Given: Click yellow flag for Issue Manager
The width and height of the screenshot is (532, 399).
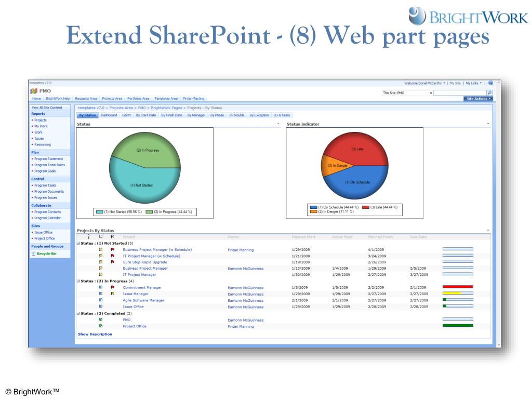Looking at the screenshot, I should [x=112, y=294].
